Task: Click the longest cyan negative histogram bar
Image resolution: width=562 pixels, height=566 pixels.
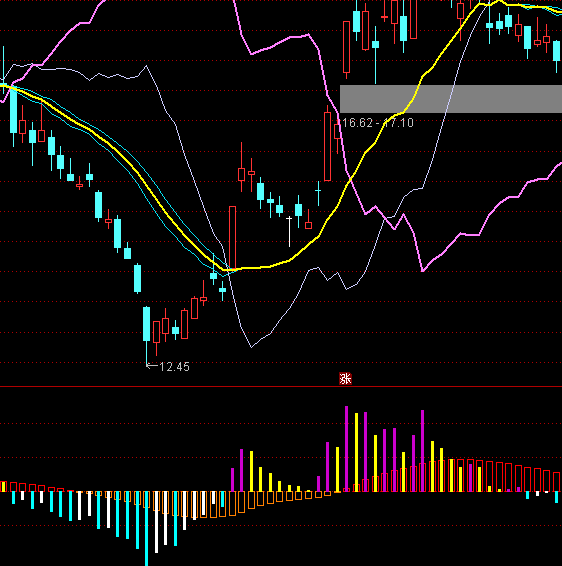Action: [146, 528]
